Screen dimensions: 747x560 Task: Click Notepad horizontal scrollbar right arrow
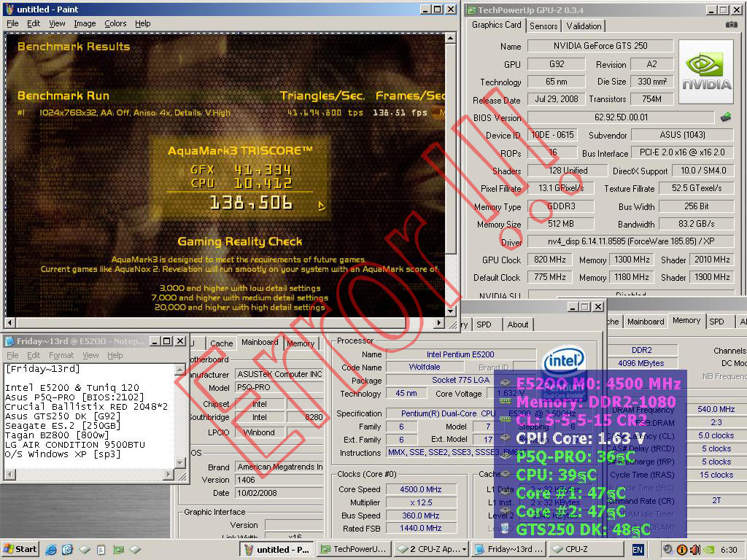[169, 474]
